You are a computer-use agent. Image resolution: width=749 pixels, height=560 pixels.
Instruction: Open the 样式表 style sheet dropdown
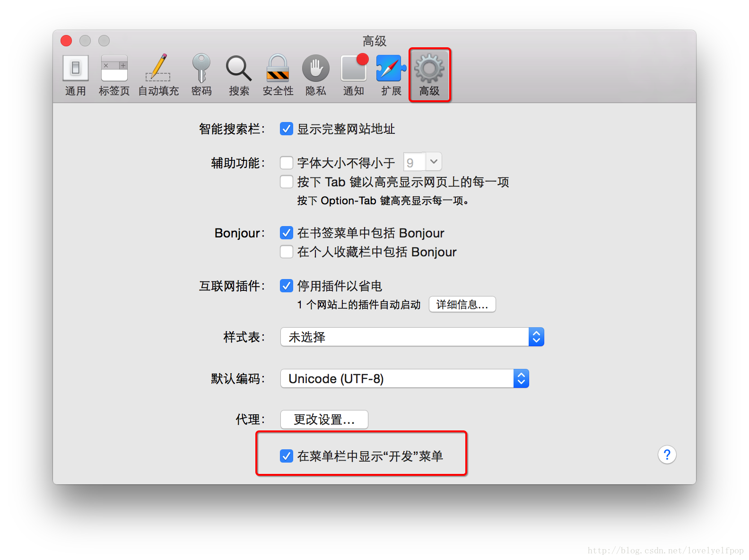412,337
